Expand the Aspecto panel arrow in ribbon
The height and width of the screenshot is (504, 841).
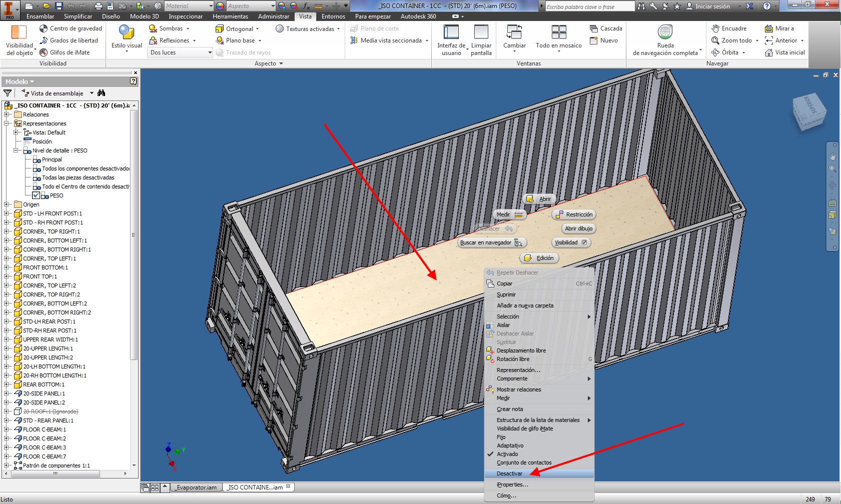tap(281, 64)
